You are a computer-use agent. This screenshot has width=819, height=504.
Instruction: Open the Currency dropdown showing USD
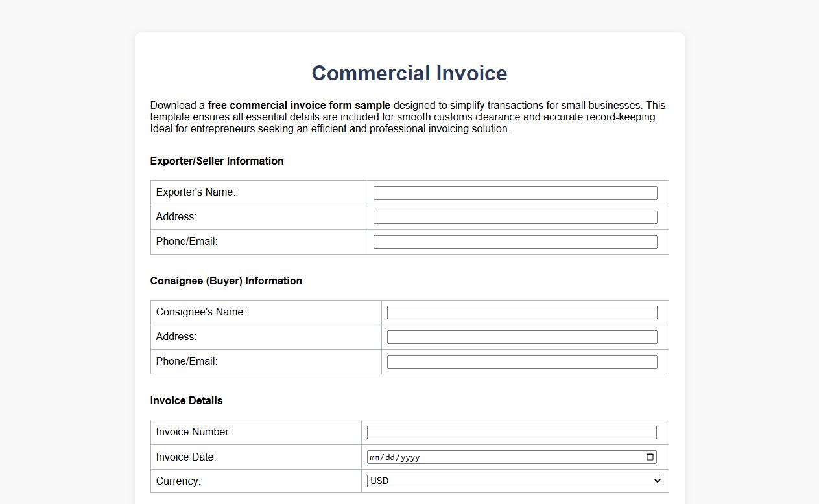tap(512, 481)
